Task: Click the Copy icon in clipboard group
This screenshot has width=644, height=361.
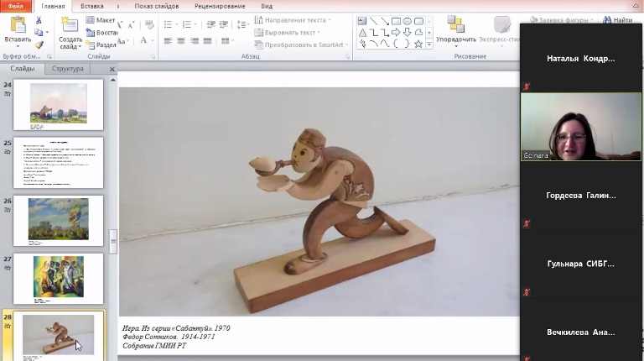Action: click(39, 32)
